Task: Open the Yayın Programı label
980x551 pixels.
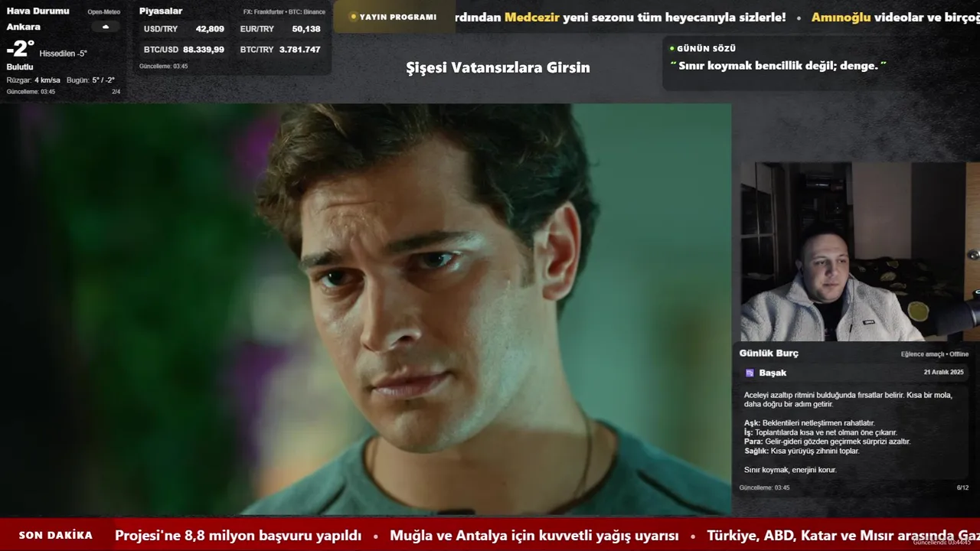Action: tap(398, 17)
